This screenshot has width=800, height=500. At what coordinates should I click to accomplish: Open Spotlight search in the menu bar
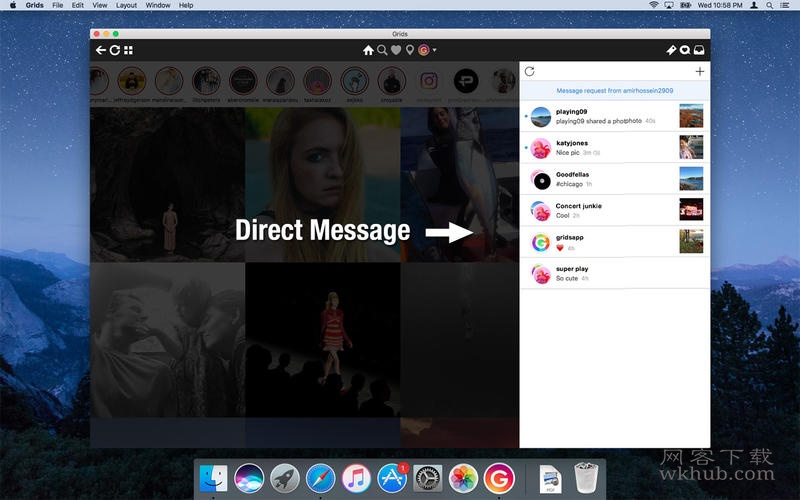pyautogui.click(x=769, y=5)
